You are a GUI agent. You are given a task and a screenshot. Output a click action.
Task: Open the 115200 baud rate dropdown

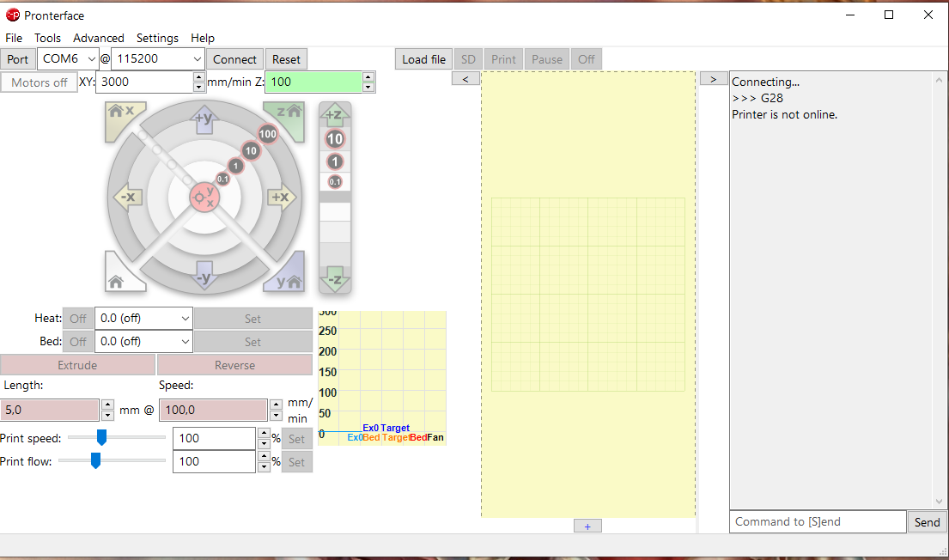coord(198,59)
